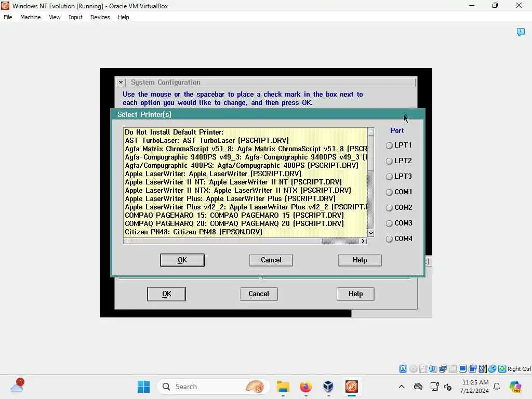Image resolution: width=532 pixels, height=399 pixels.
Task: Click the display monitor indicator in status bar
Action: pyautogui.click(x=462, y=369)
